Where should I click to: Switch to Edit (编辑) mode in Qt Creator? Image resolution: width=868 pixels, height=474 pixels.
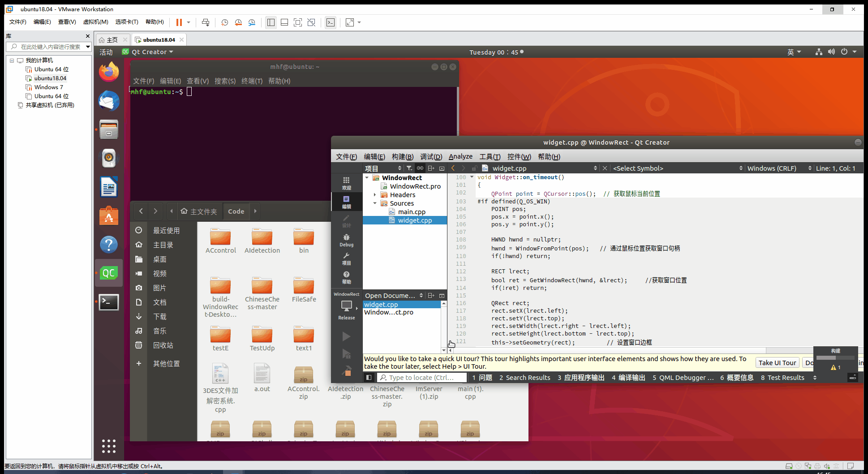click(346, 202)
